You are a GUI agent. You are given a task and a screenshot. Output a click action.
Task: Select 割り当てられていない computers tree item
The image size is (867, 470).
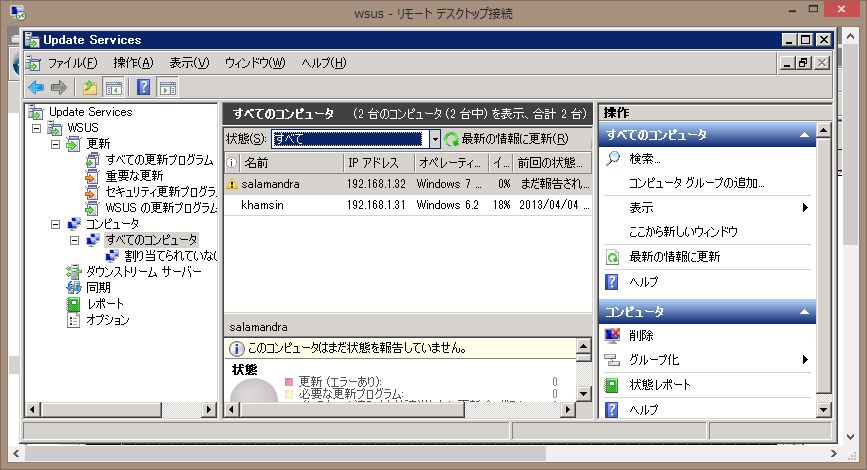(x=170, y=257)
